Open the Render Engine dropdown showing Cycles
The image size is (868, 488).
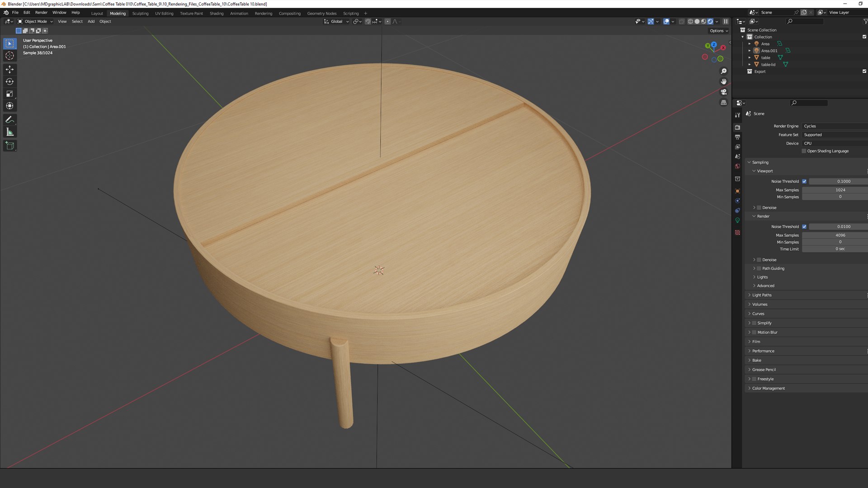point(835,126)
